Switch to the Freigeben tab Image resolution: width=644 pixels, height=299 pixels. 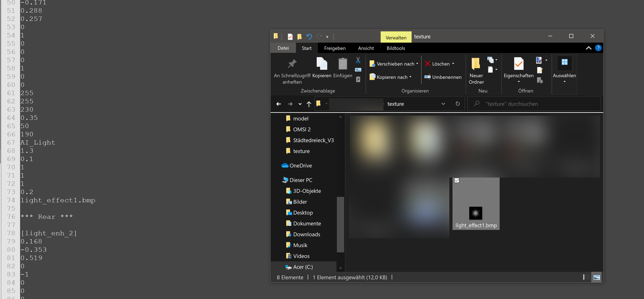click(334, 48)
